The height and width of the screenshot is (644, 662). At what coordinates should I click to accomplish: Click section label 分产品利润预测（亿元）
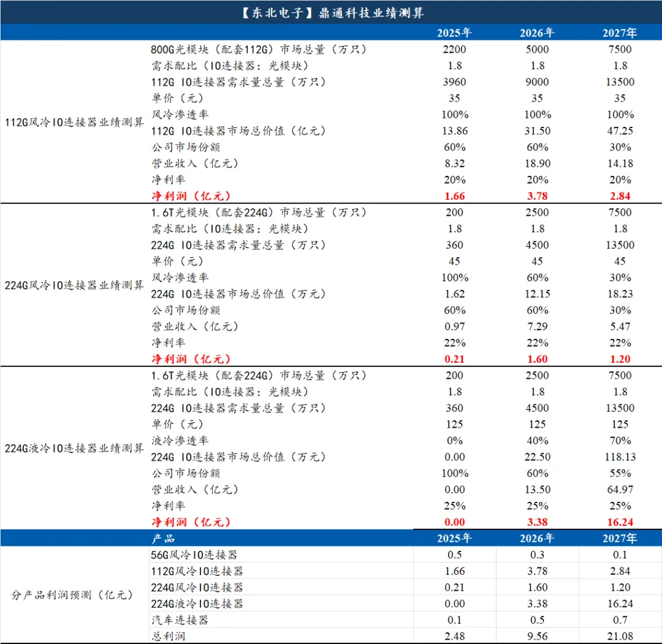tap(72, 595)
